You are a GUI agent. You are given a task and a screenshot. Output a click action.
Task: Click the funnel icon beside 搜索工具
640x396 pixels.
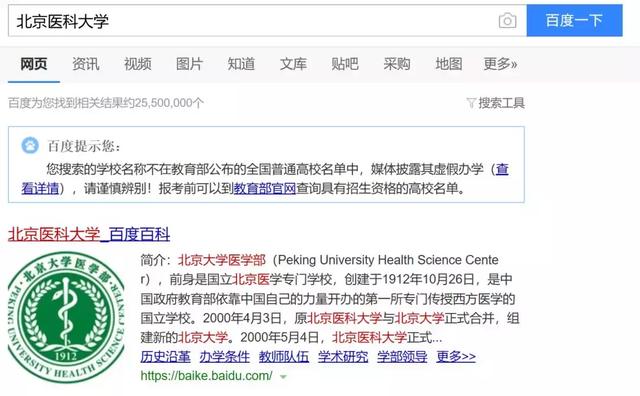pos(471,103)
